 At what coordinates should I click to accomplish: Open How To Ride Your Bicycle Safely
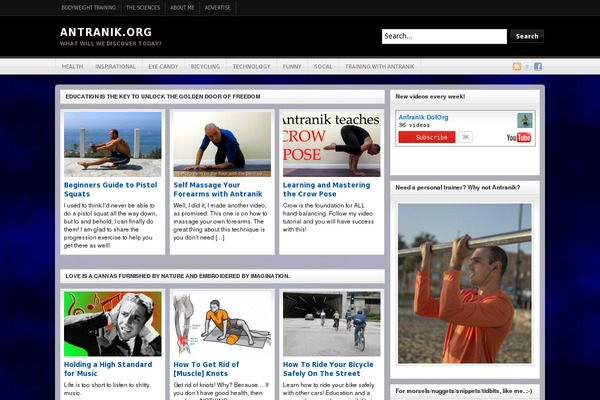pos(328,369)
